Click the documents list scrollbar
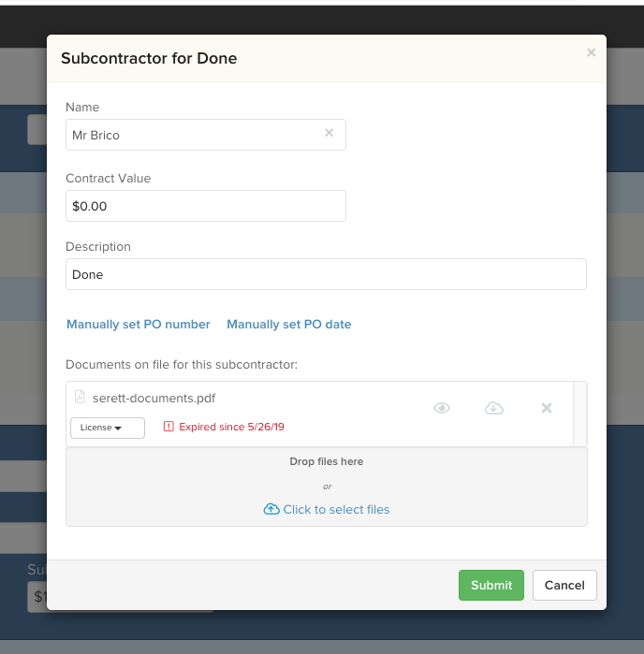644x654 pixels. [x=580, y=414]
